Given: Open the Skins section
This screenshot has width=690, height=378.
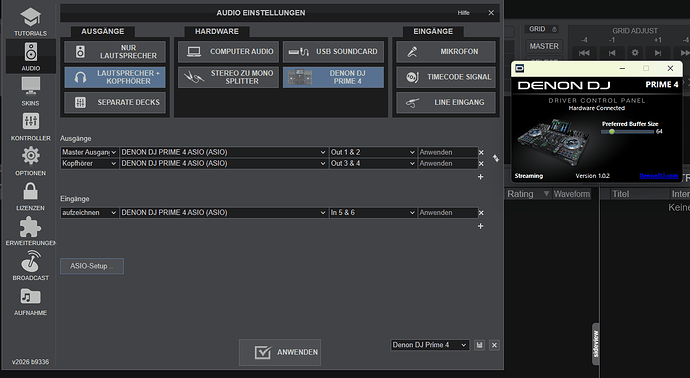Looking at the screenshot, I should 30,91.
